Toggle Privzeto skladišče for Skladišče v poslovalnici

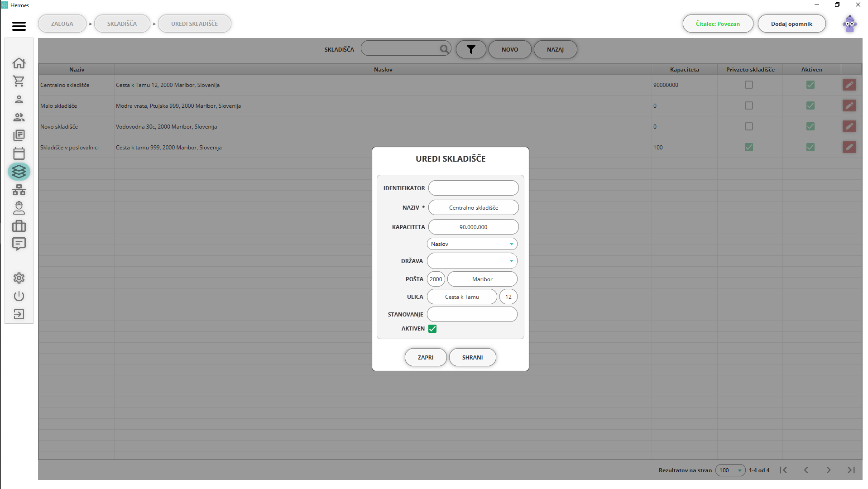point(749,147)
